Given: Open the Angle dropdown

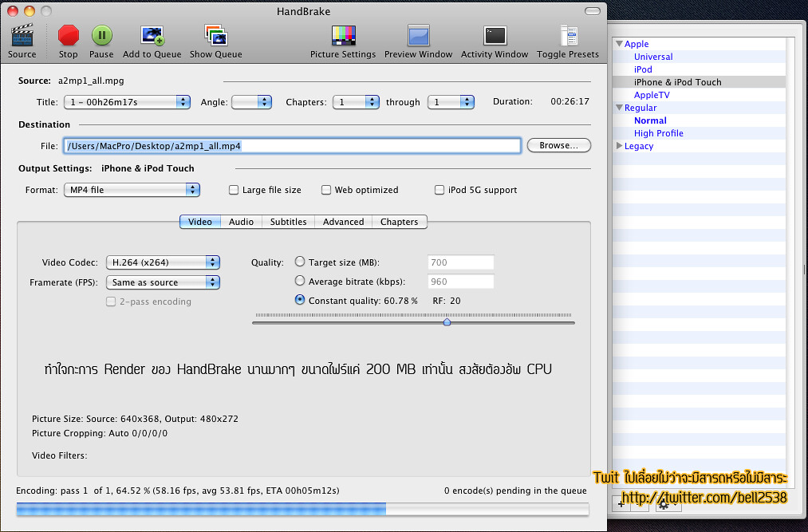Looking at the screenshot, I should (x=251, y=102).
